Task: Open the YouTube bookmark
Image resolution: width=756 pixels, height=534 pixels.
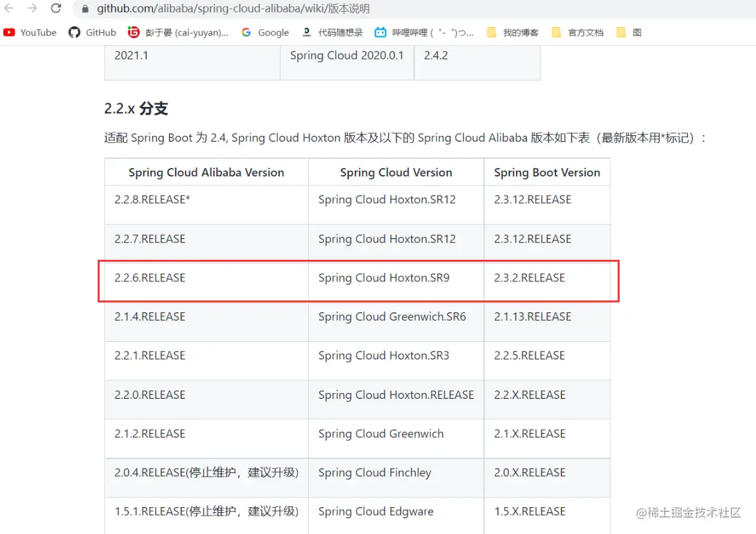Action: point(30,32)
